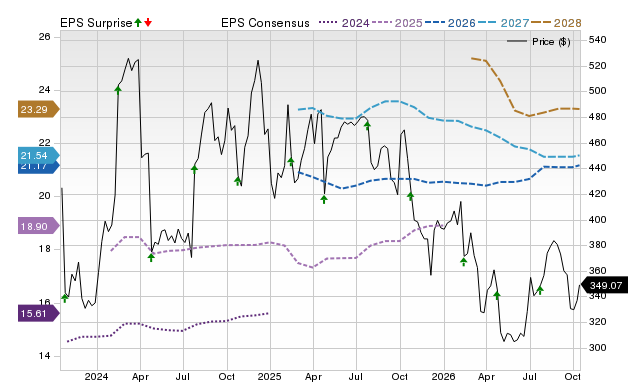Viewport: 640px width, 382px height.
Task: Click the EPS Surprise legend label
Action: coord(96,23)
